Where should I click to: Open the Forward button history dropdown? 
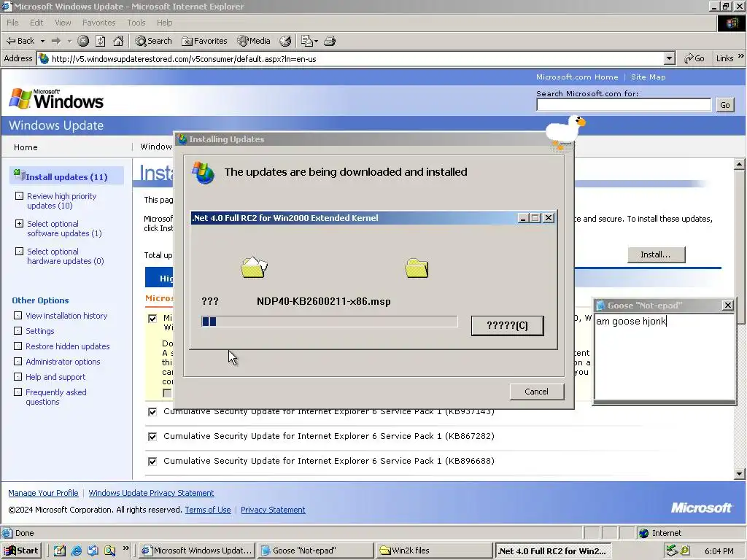point(69,41)
